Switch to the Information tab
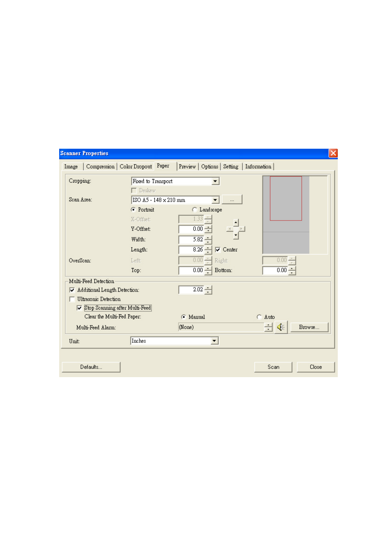 coord(258,167)
